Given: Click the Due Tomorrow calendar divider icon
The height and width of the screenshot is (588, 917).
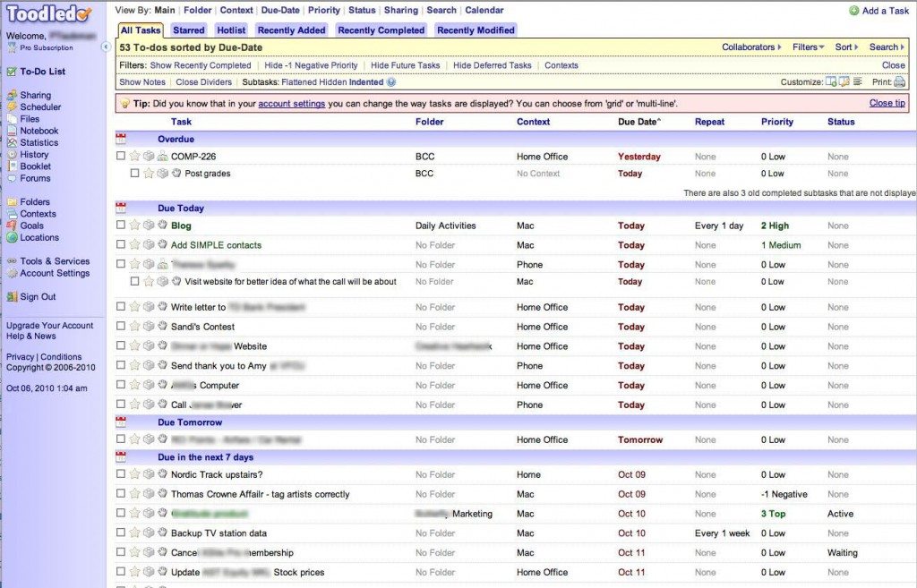Looking at the screenshot, I should pos(121,422).
